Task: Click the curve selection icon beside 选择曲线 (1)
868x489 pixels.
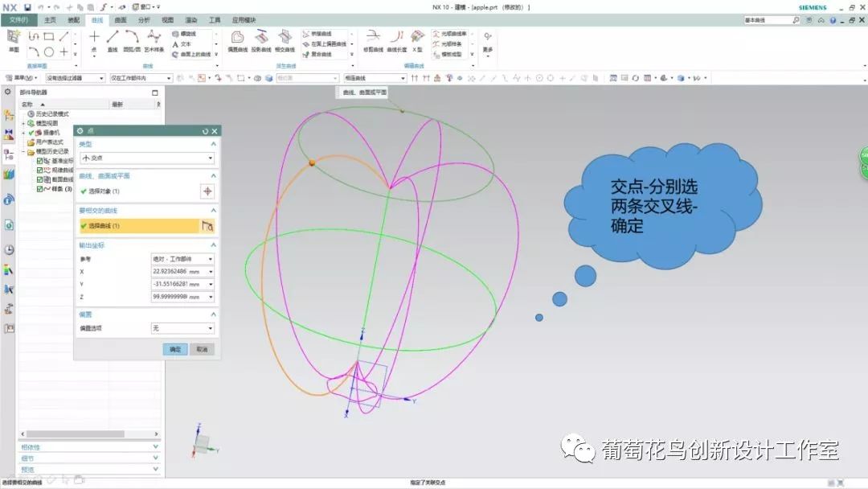Action: pos(207,226)
